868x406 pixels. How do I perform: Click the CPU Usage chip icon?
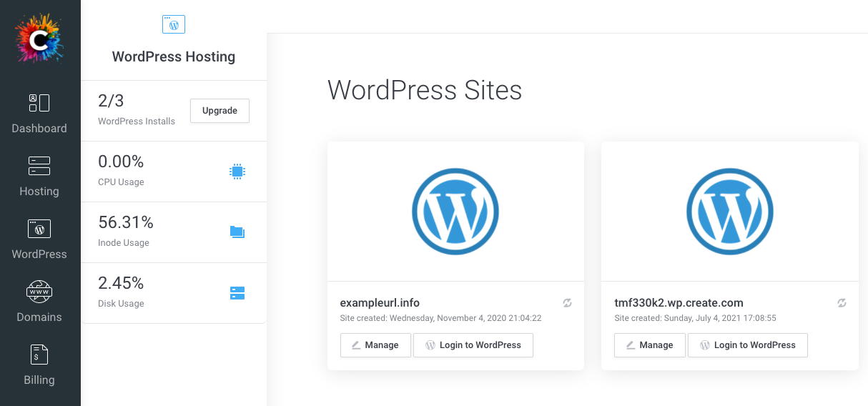click(237, 172)
